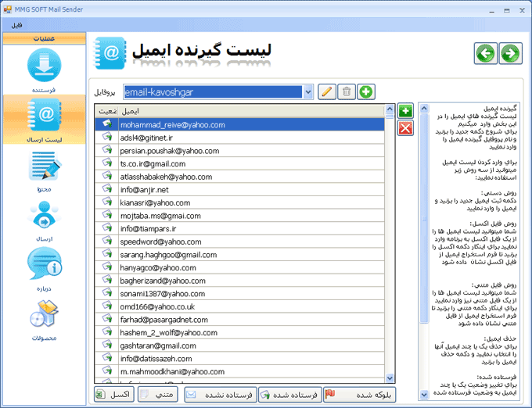Image resolution: width=532 pixels, height=408 pixels.
Task: Click the عملیات panel header
Action: (44, 38)
